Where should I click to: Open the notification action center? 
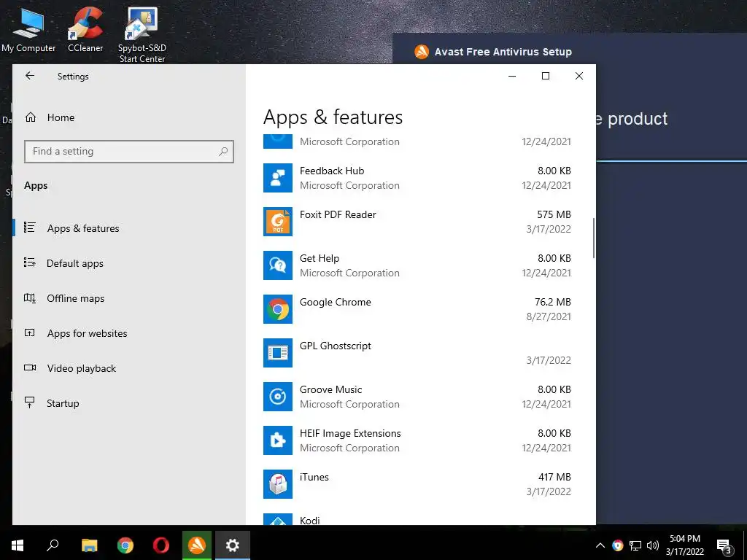(724, 547)
